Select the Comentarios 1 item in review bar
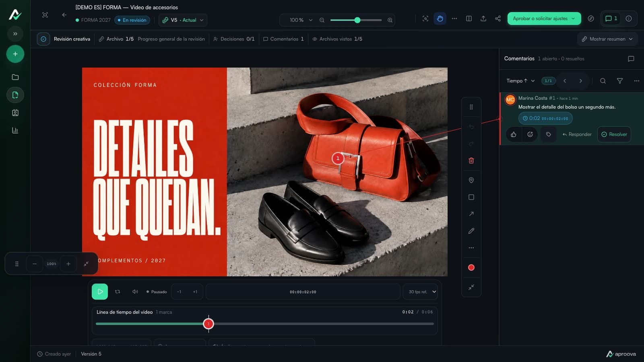 (283, 39)
